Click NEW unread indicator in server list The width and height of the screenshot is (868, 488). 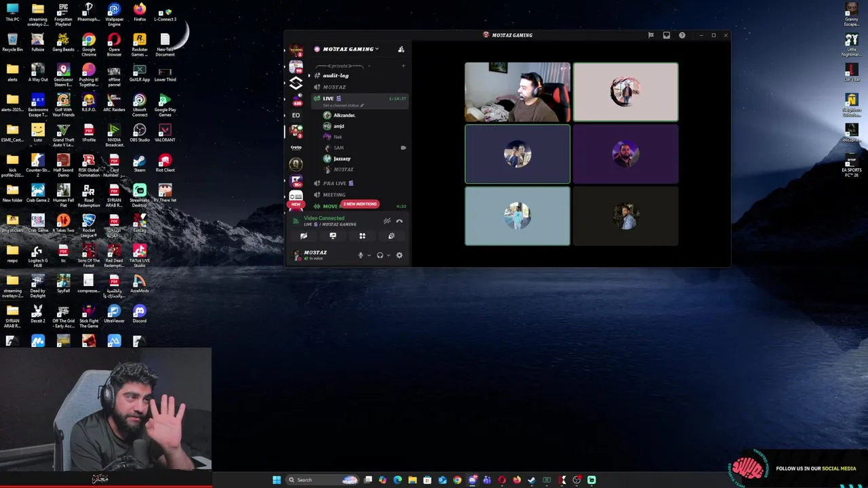point(296,204)
